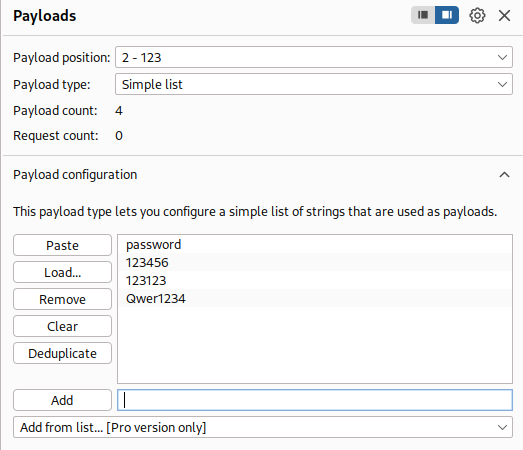Viewport: 523px width, 450px height.
Task: Select the 'password' payload entry
Action: (x=315, y=244)
